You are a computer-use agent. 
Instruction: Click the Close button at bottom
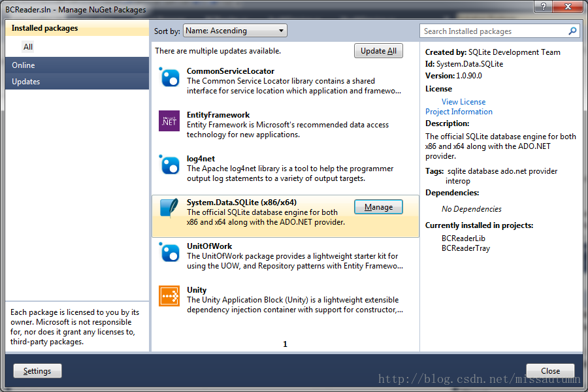(550, 371)
